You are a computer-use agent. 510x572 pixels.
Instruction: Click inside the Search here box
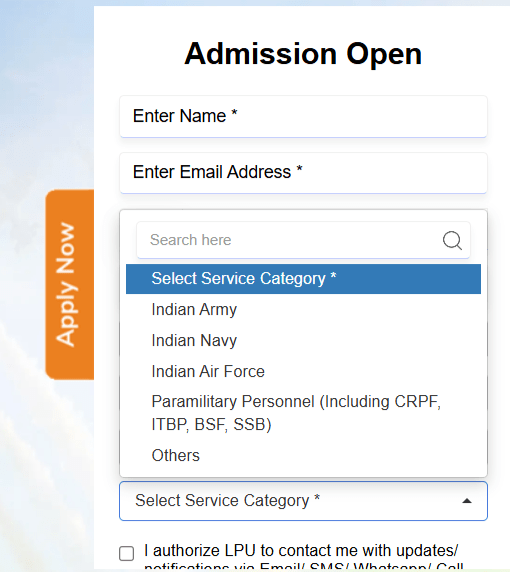(x=288, y=240)
